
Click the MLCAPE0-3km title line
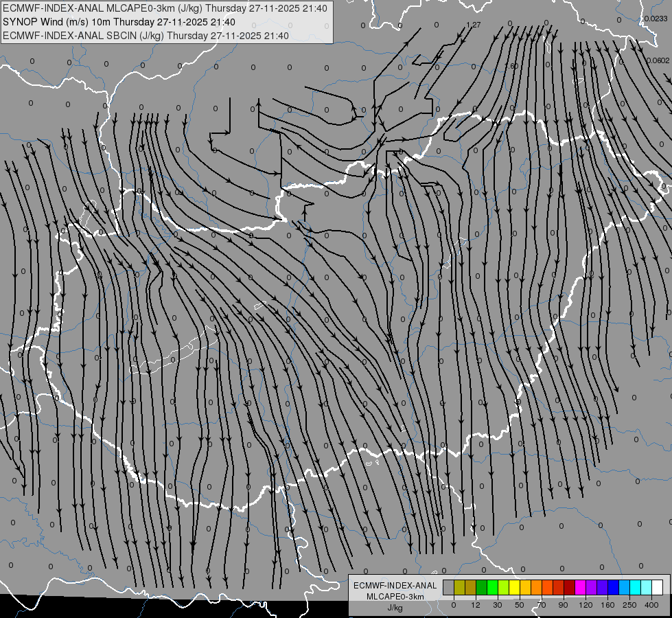coord(165,8)
